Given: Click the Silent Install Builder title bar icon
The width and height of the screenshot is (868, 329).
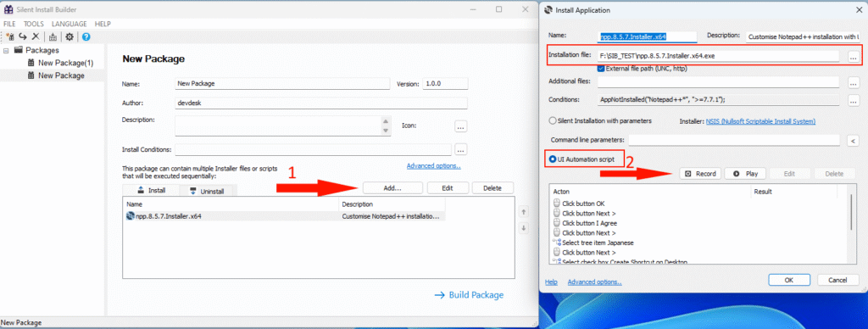Looking at the screenshot, I should pyautogui.click(x=8, y=9).
